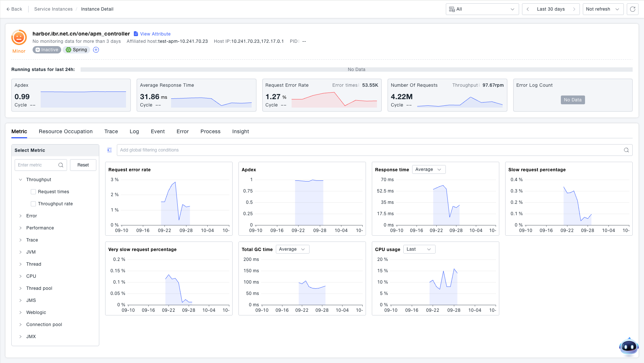The height and width of the screenshot is (363, 644).
Task: Click the View Attribute link
Action: coord(155,34)
